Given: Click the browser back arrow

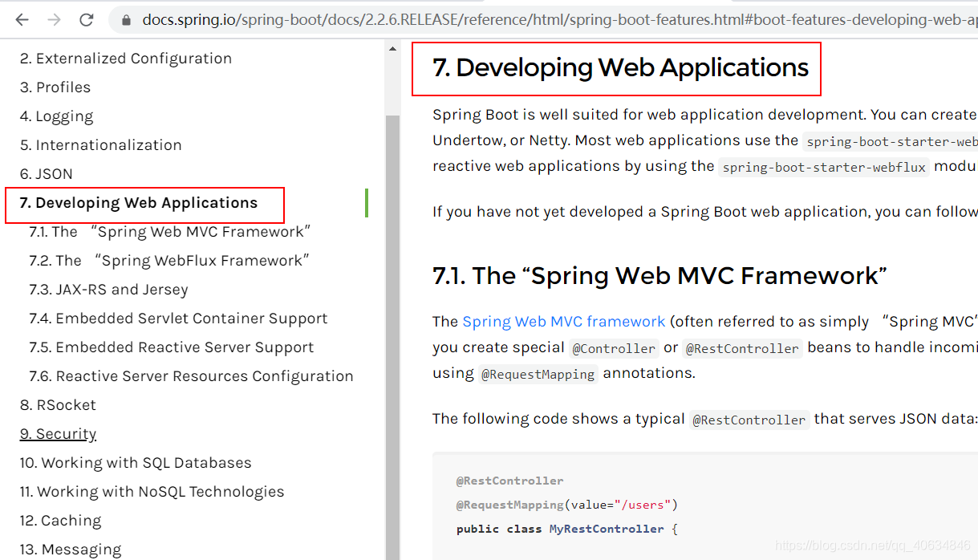Looking at the screenshot, I should tap(22, 19).
